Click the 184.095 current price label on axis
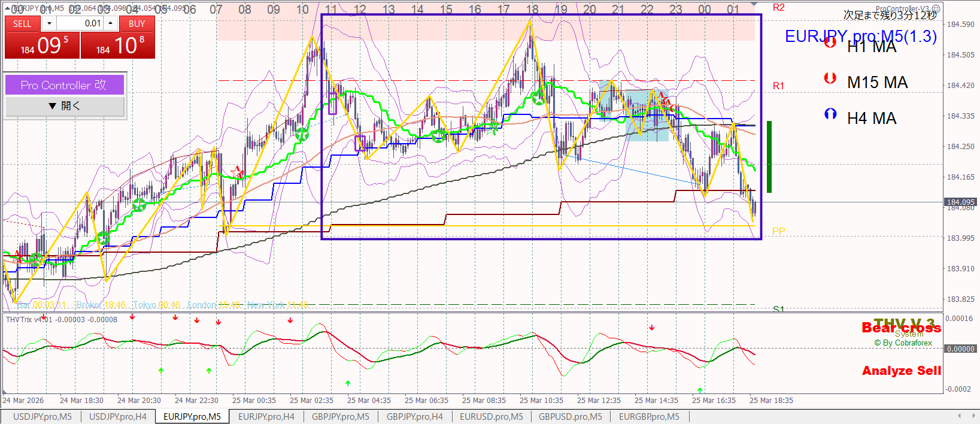Viewport: 980px width, 424px height. (x=960, y=202)
